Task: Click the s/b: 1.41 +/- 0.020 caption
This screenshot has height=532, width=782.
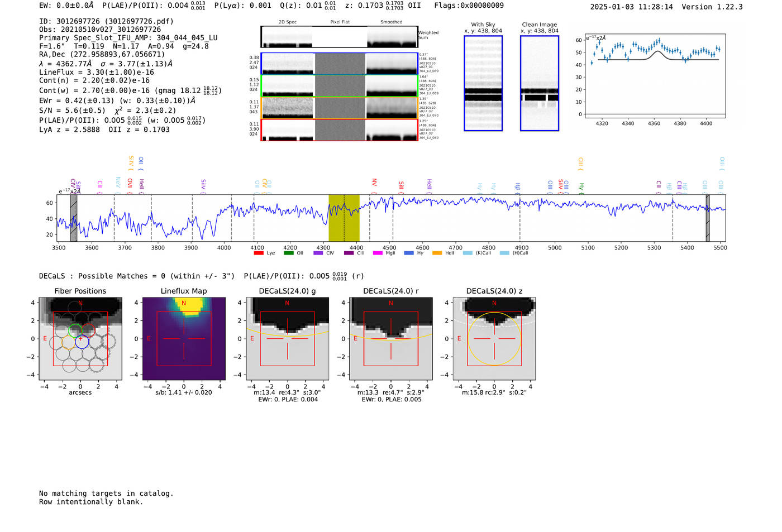Action: click(184, 392)
